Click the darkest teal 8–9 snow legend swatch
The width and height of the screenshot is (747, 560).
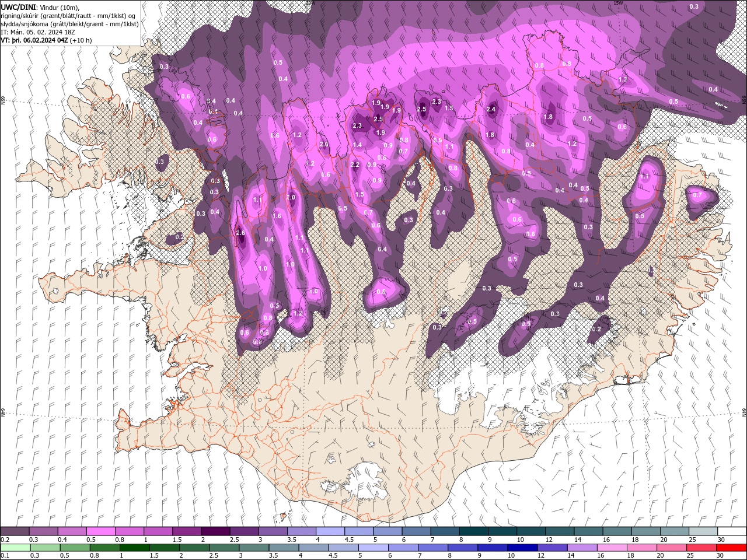474,531
